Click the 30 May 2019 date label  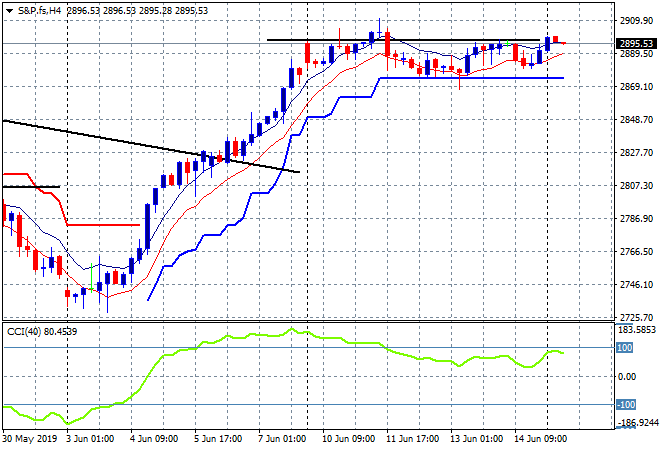[29, 439]
